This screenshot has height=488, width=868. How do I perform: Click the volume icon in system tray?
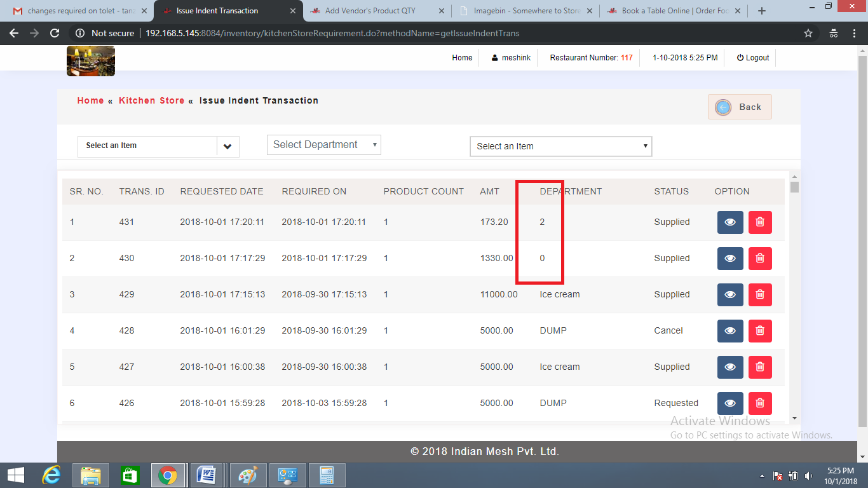(808, 476)
